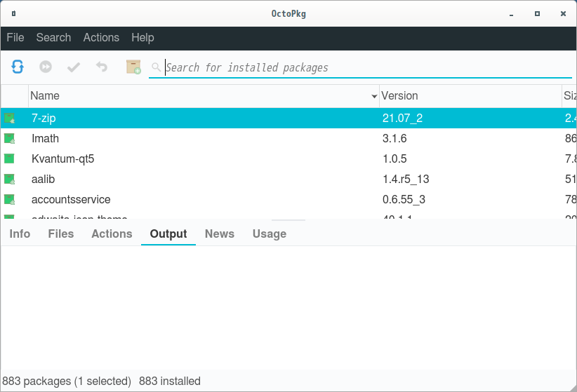Click version 1.4.r5_13 cell
Viewport: 577px width, 392px height.
click(406, 179)
